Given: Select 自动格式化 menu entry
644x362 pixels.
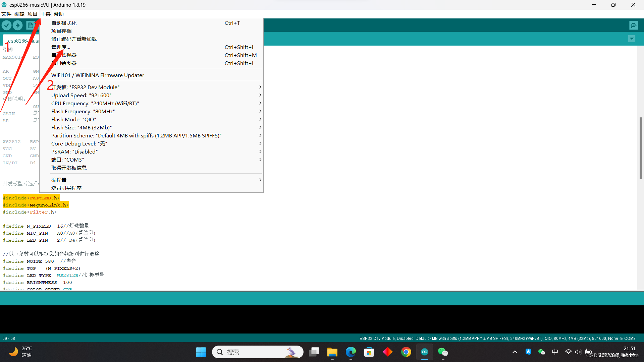Looking at the screenshot, I should tap(64, 23).
